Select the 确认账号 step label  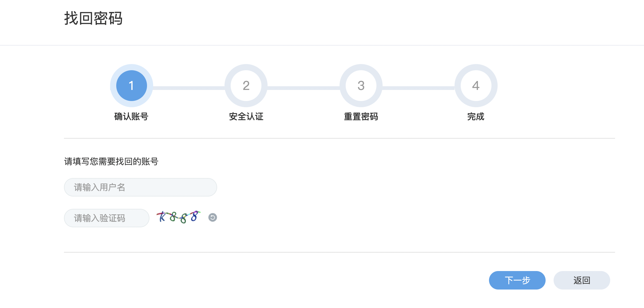tap(131, 116)
